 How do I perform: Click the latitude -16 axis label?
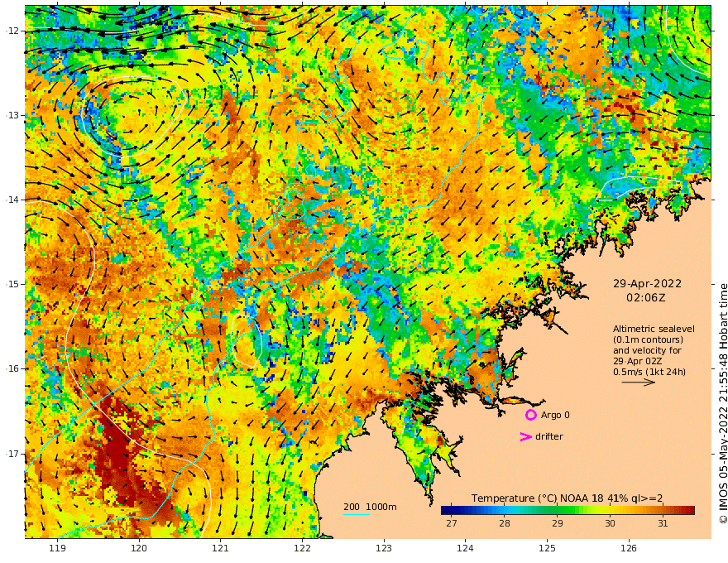coord(12,368)
